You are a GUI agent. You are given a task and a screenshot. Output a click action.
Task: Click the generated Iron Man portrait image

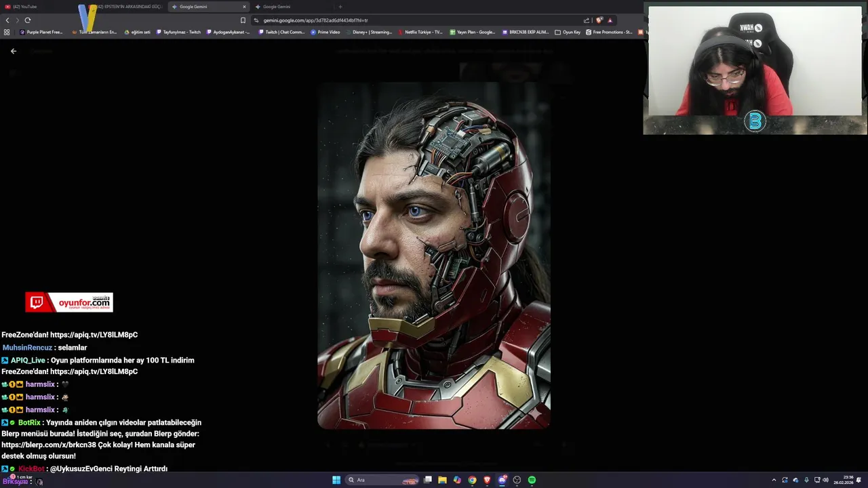[434, 256]
